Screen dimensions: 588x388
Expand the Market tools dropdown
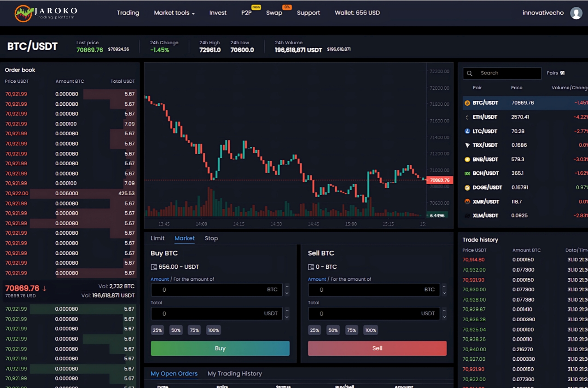pos(174,13)
